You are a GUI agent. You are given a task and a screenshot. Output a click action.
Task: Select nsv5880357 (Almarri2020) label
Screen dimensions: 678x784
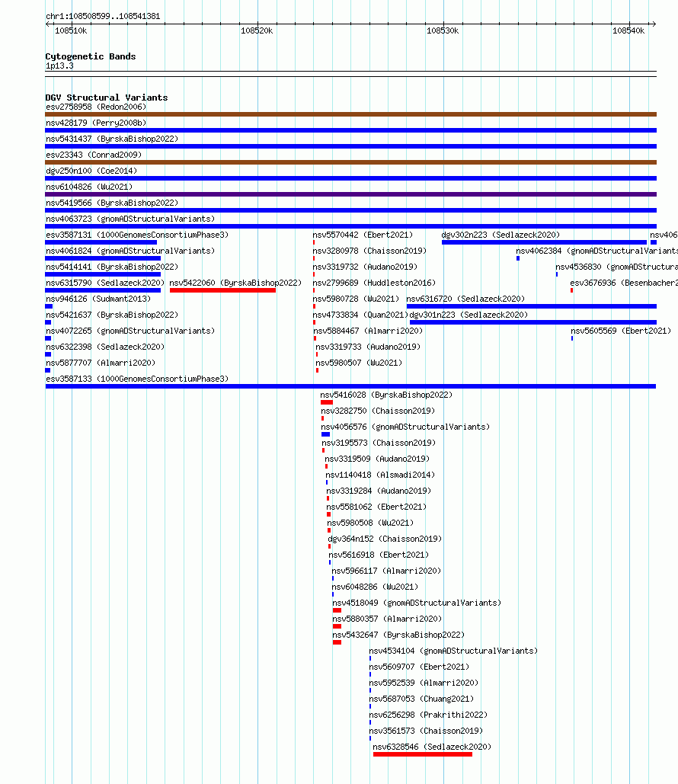point(388,619)
